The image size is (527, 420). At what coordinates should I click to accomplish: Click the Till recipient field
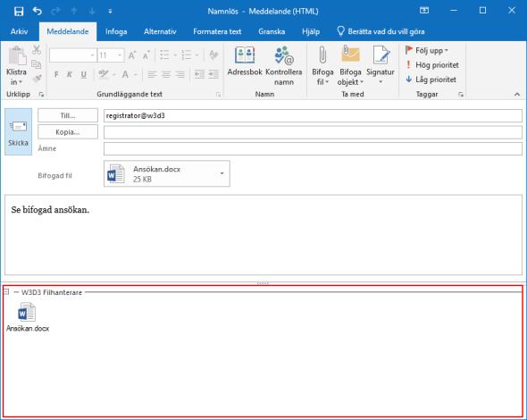pos(313,115)
